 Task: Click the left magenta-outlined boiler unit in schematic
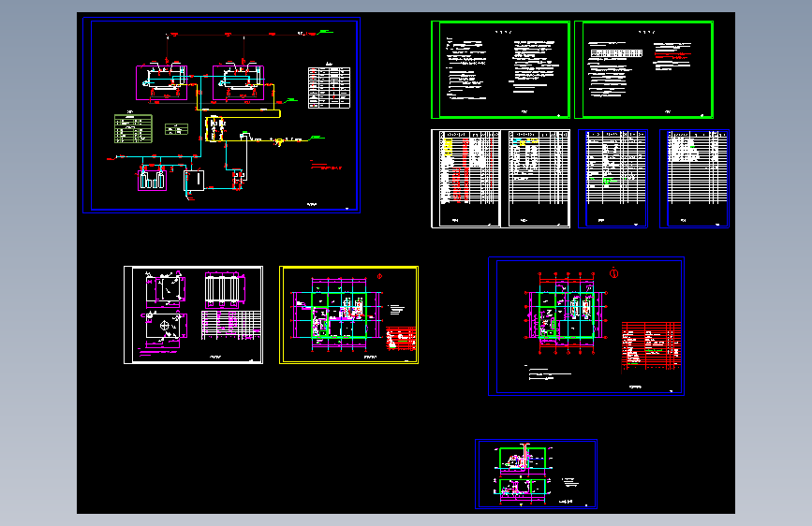pyautogui.click(x=162, y=82)
